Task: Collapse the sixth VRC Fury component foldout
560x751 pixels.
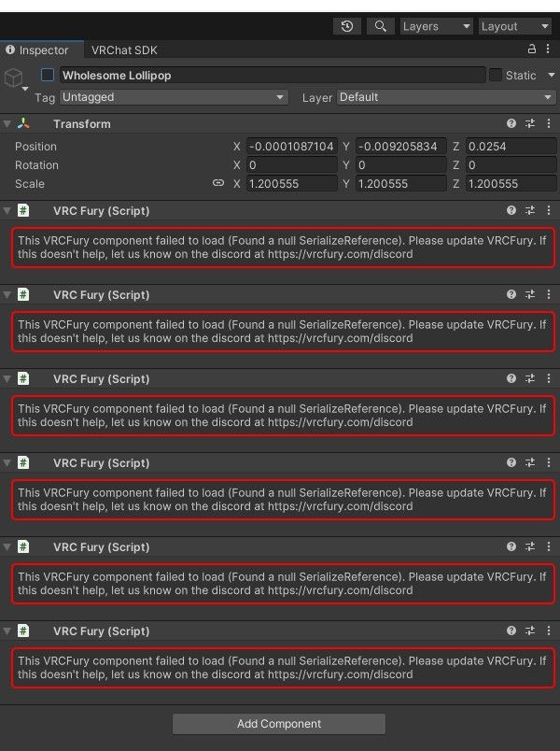Action: pyautogui.click(x=7, y=631)
